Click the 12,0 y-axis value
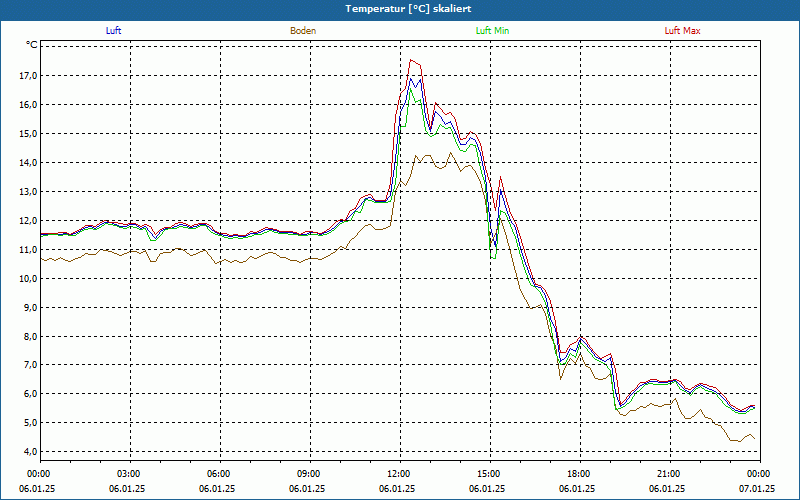 (29, 221)
